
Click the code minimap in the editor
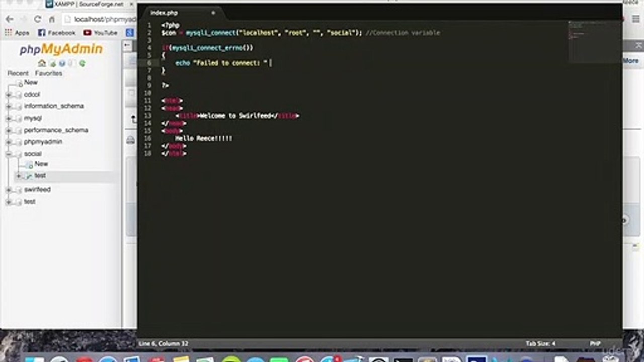594,42
